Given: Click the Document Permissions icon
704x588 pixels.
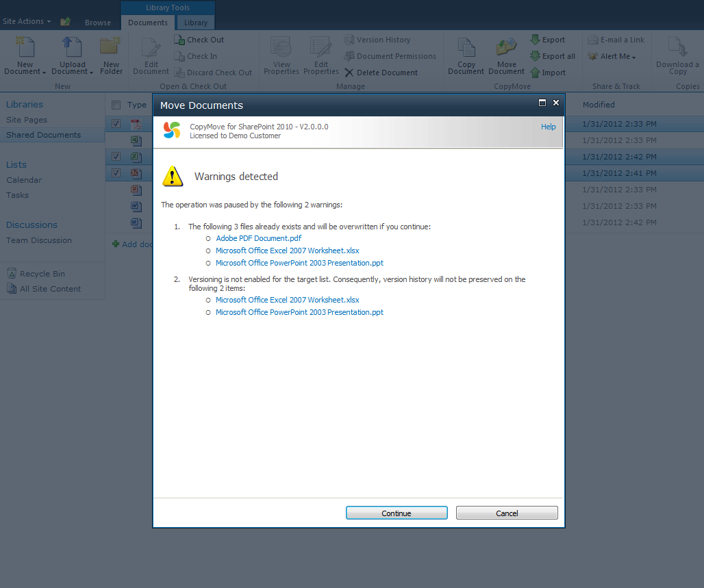Looking at the screenshot, I should (349, 56).
